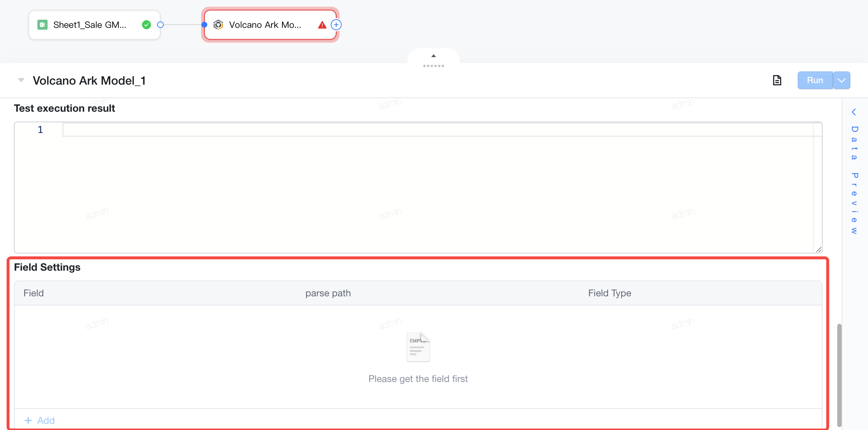Click the green success checkmark on Sheet1 node
This screenshot has height=430, width=868.
(x=146, y=25)
